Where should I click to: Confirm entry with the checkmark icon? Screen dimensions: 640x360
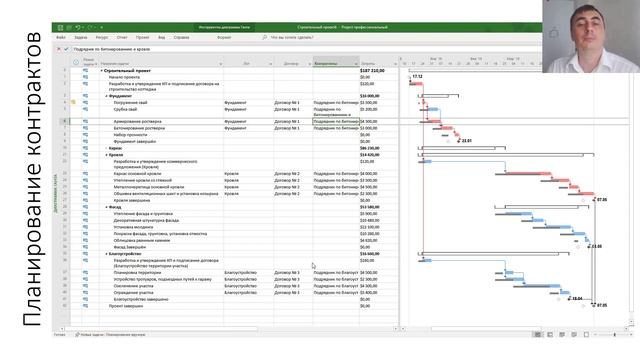pos(66,49)
